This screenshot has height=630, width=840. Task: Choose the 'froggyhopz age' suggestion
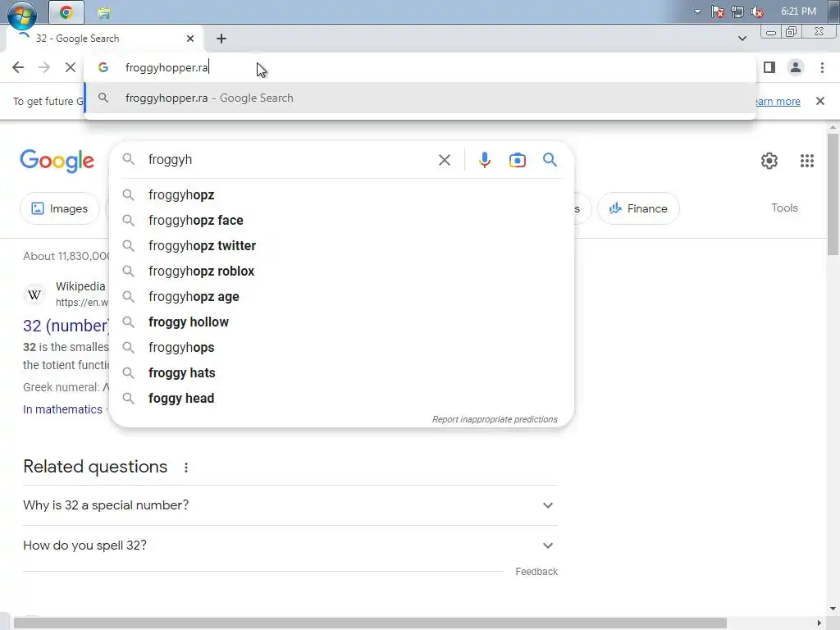point(342,297)
